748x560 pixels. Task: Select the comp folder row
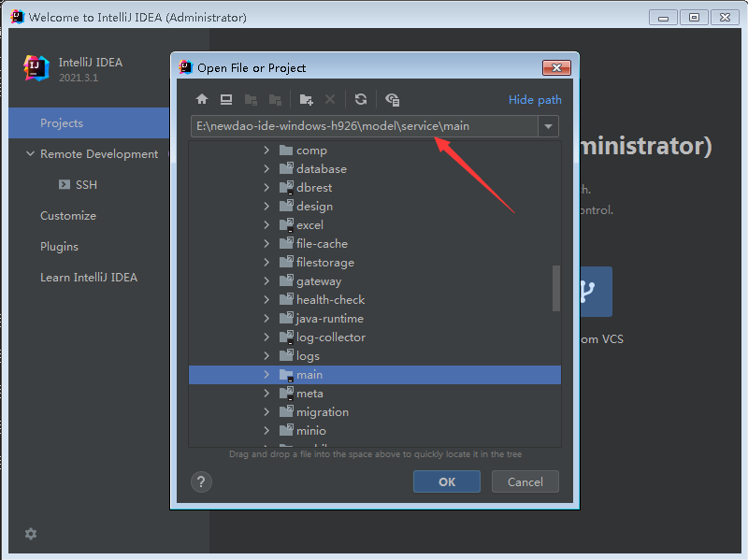375,151
